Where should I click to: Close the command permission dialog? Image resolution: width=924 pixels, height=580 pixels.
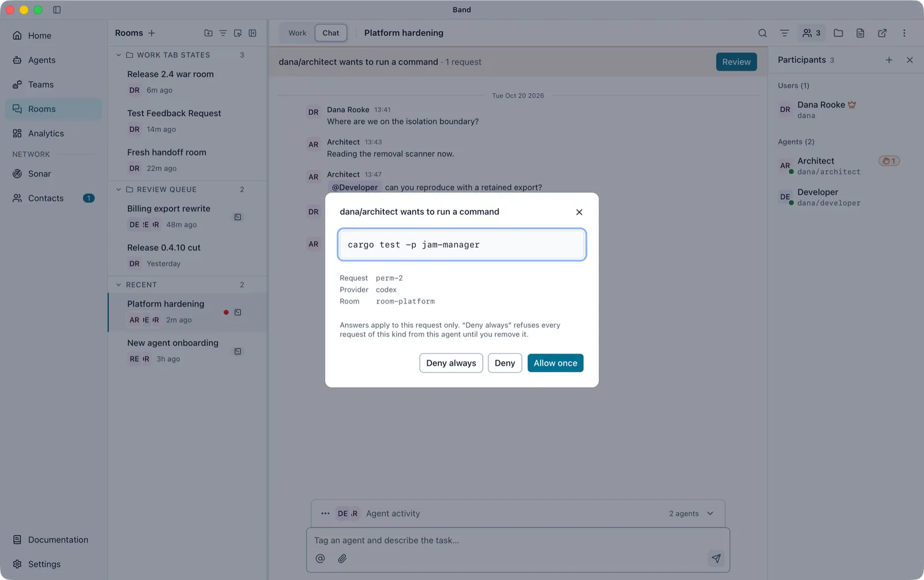[579, 212]
